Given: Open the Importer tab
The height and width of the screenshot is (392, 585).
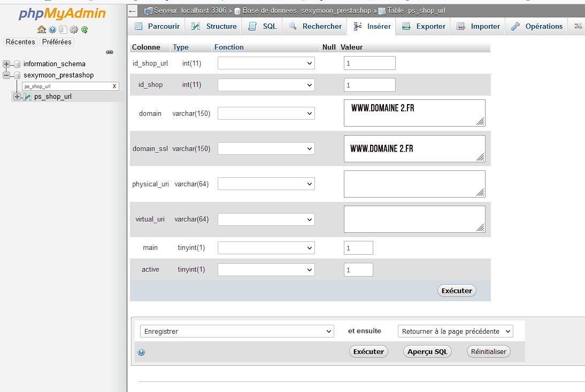Looking at the screenshot, I should (478, 27).
